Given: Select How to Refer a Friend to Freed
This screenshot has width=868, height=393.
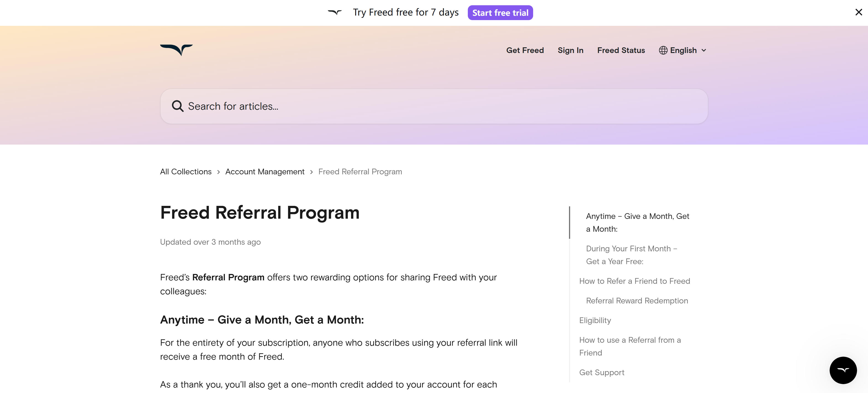Looking at the screenshot, I should coord(634,281).
